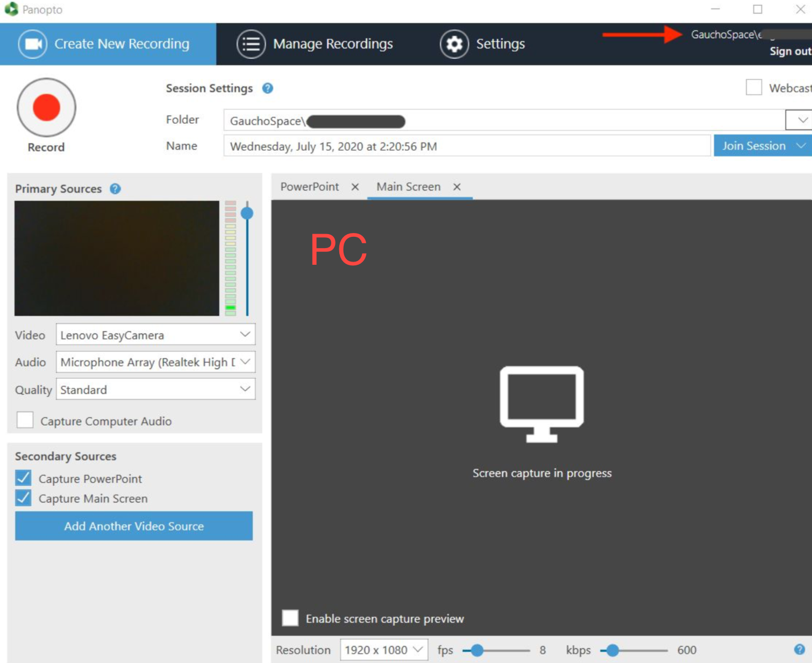The height and width of the screenshot is (663, 812).
Task: Switch to the PowerPoint source tab
Action: tap(310, 187)
